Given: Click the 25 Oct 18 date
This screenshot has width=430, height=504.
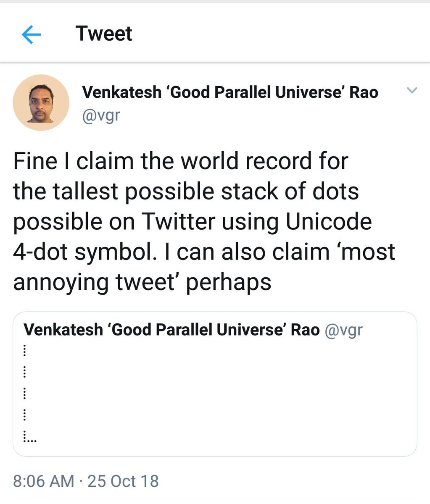Looking at the screenshot, I should coord(123,481).
